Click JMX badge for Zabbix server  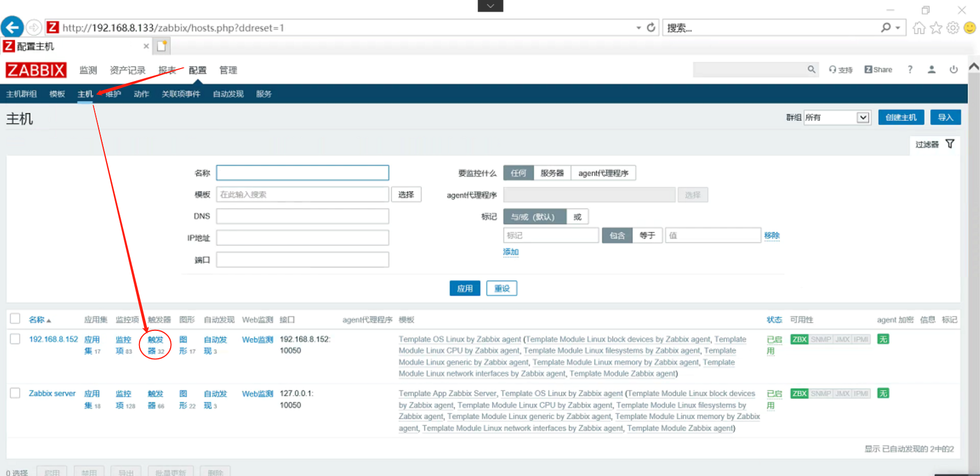click(x=843, y=393)
